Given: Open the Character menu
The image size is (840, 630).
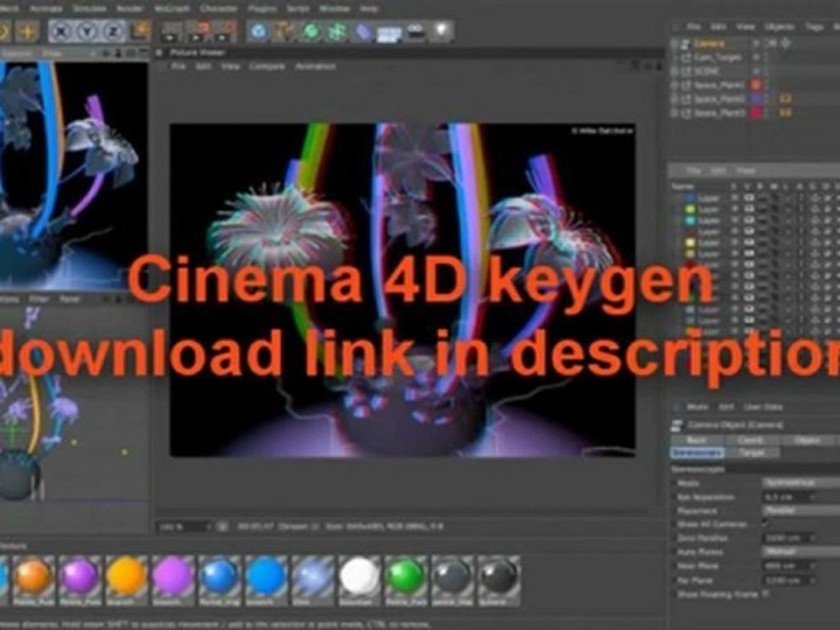Looking at the screenshot, I should point(219,9).
